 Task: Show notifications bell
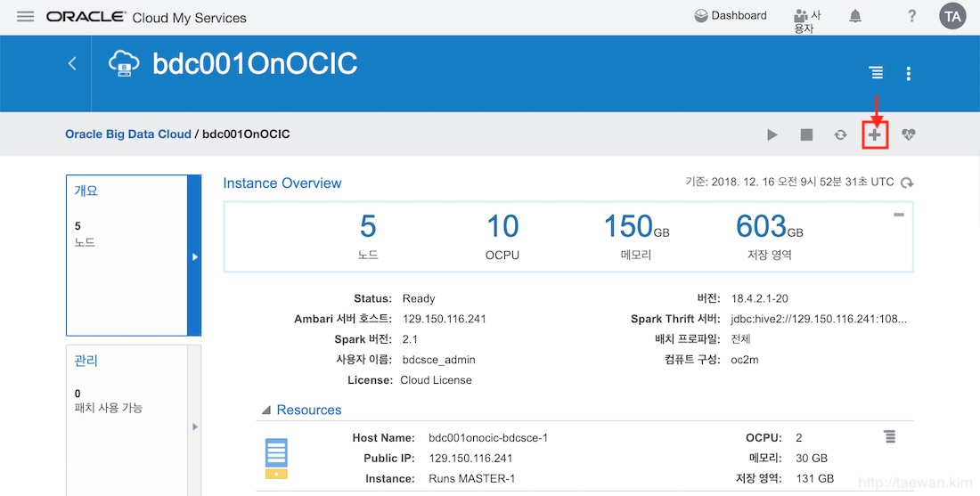[x=855, y=17]
